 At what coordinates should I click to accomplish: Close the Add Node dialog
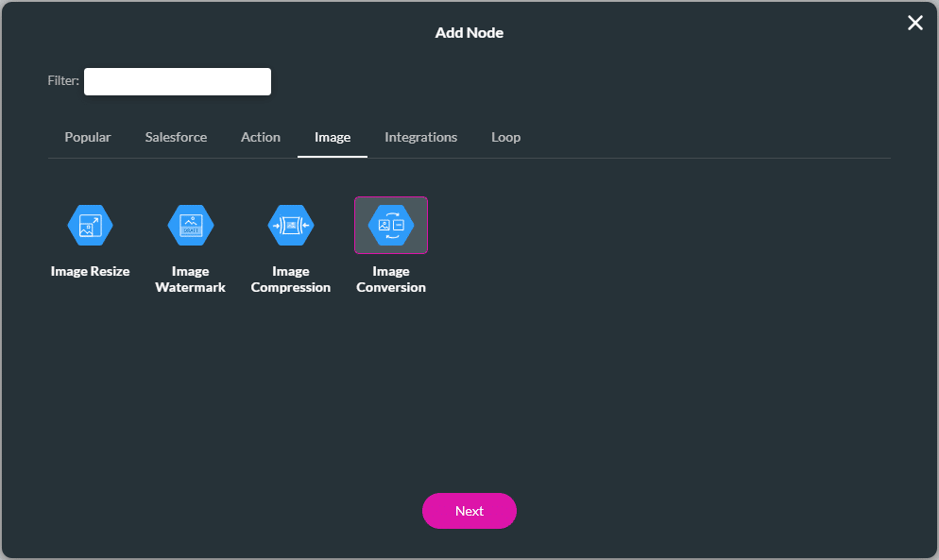pos(914,24)
